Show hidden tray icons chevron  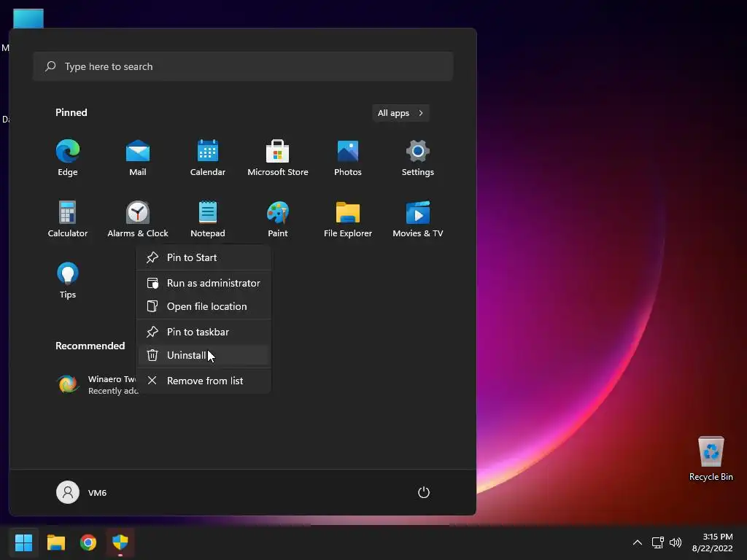tap(638, 542)
